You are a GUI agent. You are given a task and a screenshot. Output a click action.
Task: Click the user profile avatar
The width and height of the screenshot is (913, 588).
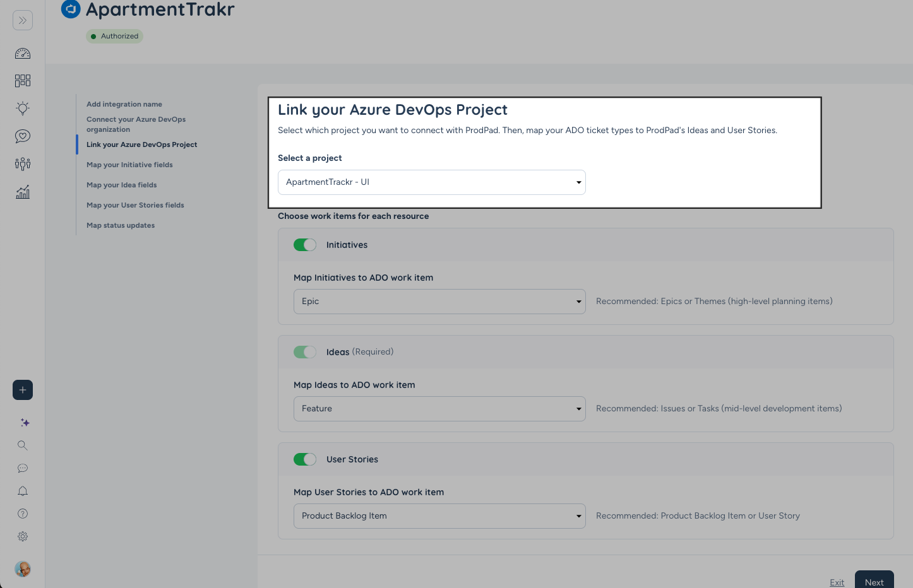coord(23,569)
